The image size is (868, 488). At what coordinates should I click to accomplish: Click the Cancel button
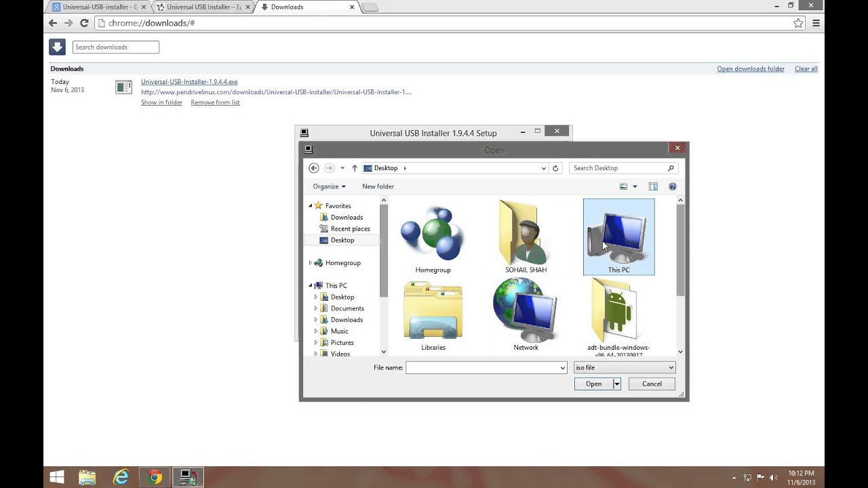[652, 384]
